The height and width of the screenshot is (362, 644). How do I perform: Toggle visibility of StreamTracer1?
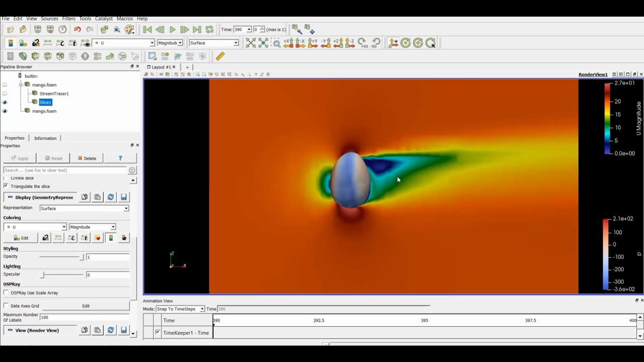[5, 94]
